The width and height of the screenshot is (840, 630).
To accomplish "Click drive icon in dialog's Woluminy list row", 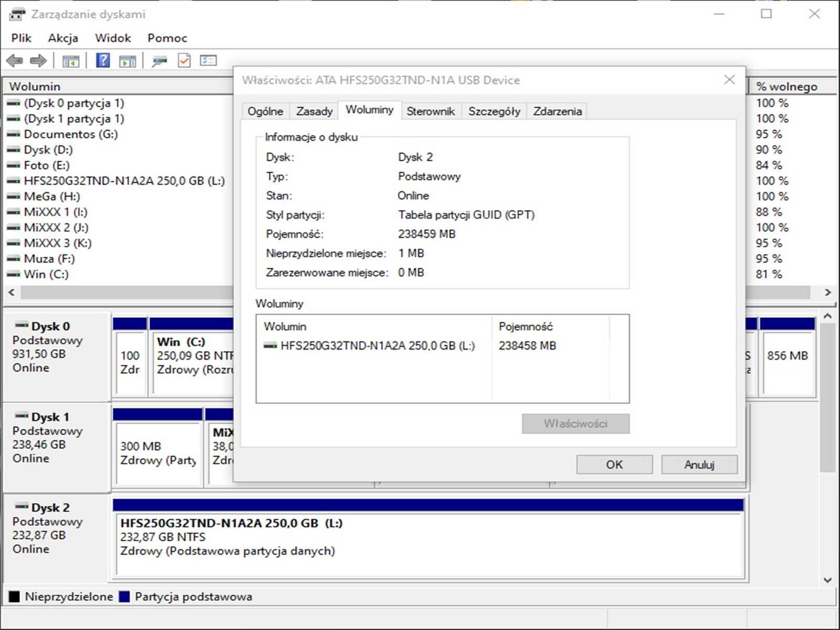I will tap(270, 346).
